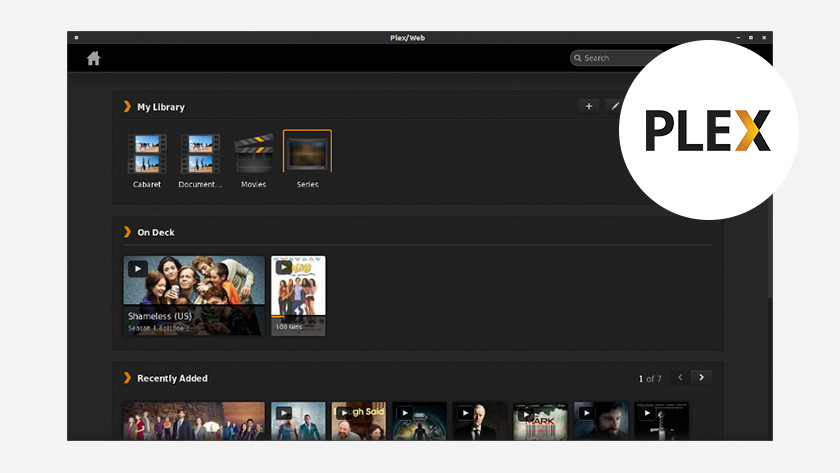Image resolution: width=840 pixels, height=473 pixels.
Task: Click the On Deck heading
Action: pos(156,232)
